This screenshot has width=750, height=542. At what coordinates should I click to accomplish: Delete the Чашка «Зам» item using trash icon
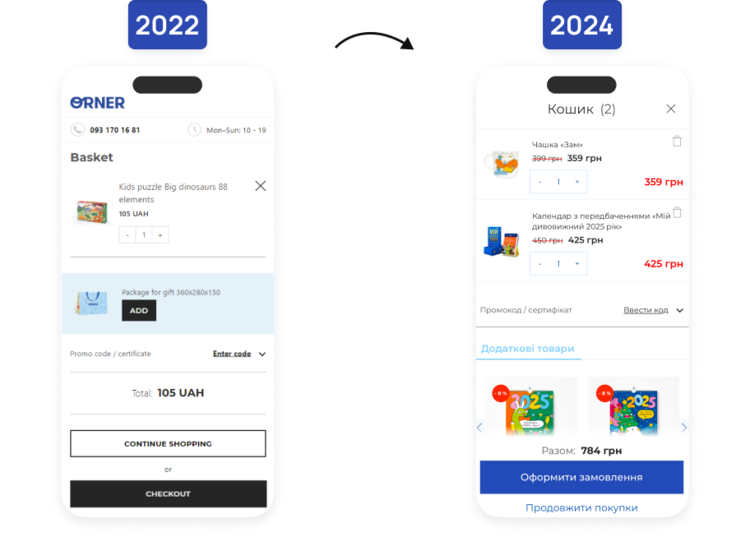point(677,141)
